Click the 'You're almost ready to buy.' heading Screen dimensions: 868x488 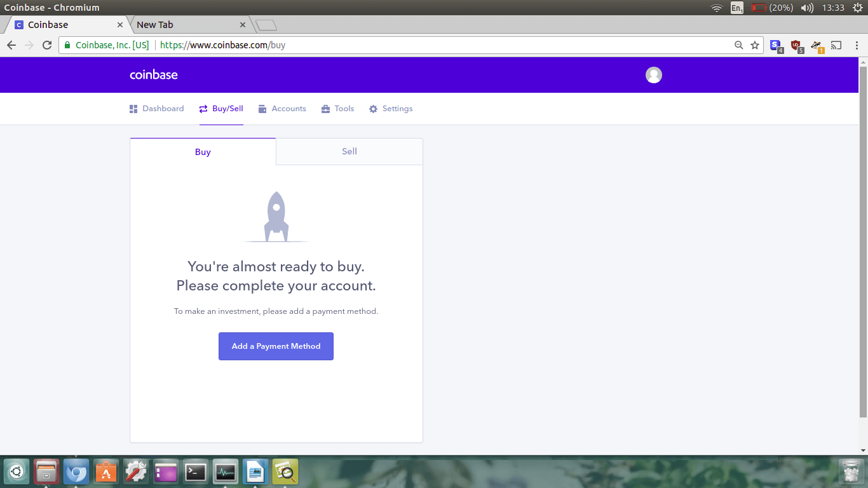tap(276, 266)
